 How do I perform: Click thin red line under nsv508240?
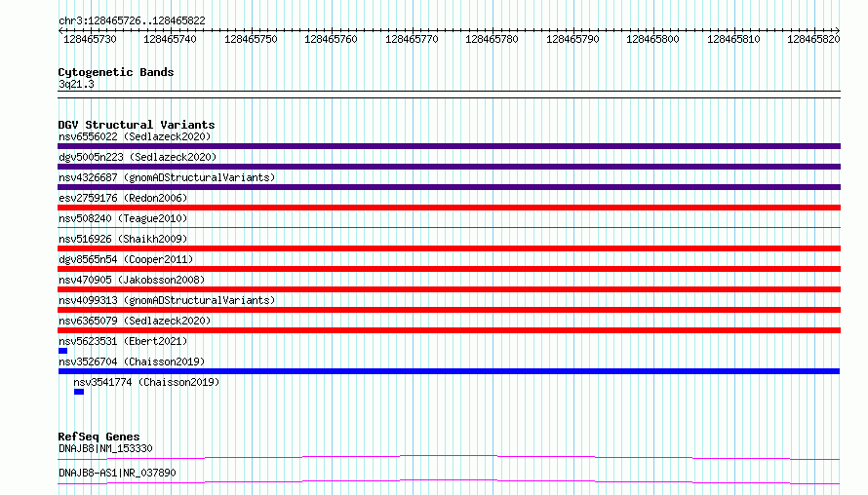coord(449,227)
